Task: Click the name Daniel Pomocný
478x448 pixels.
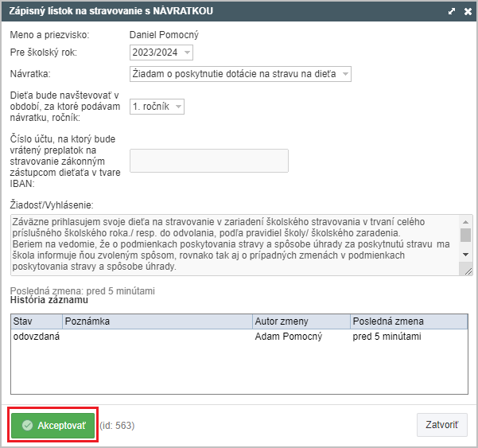Action: pyautogui.click(x=164, y=35)
